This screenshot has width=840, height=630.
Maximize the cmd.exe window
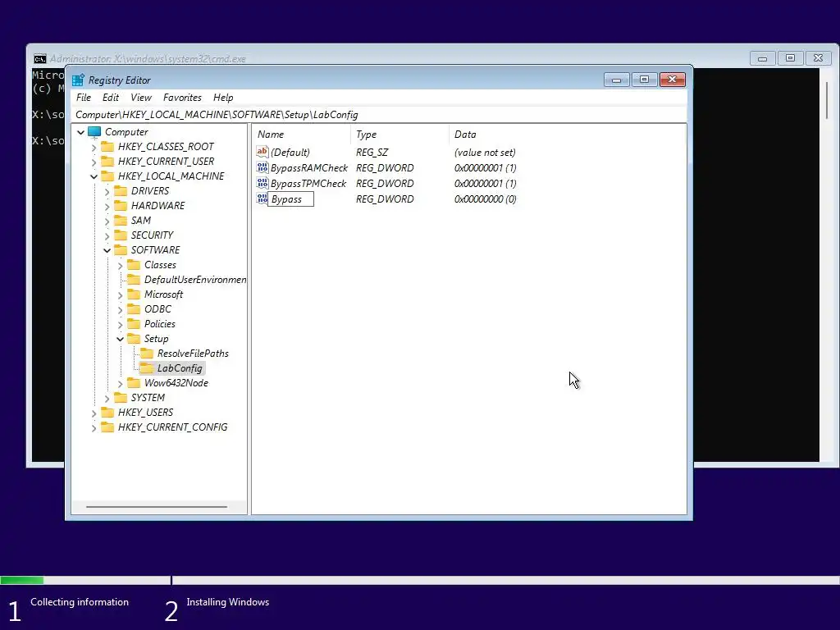pos(790,58)
